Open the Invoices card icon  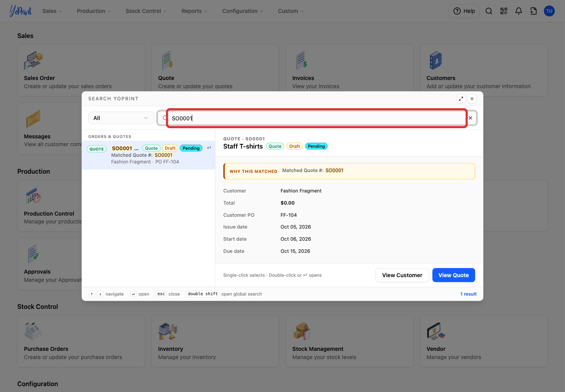(302, 61)
